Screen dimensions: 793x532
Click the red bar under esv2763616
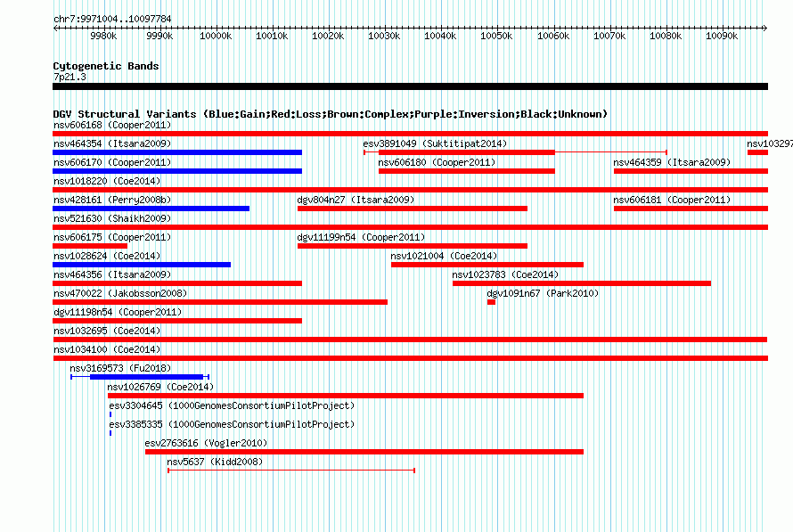[364, 452]
